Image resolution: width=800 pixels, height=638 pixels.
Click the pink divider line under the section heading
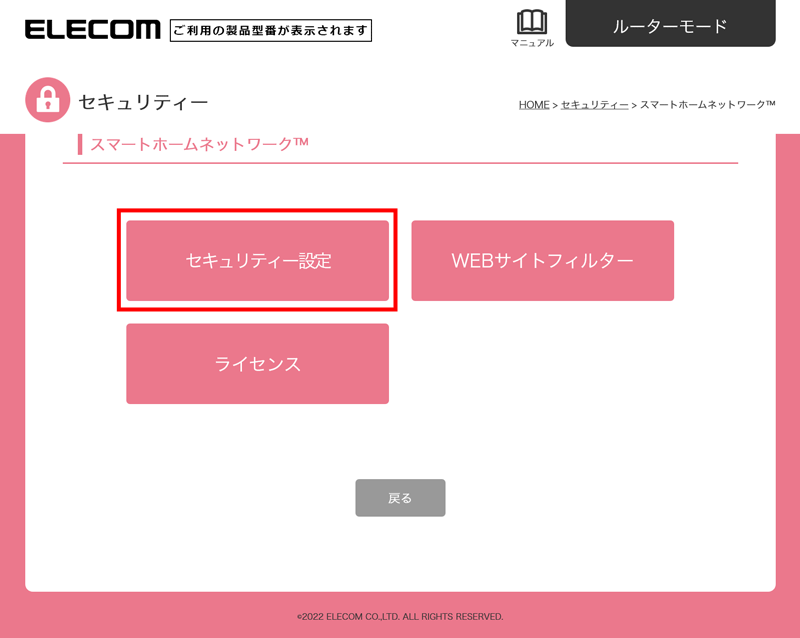point(400,163)
